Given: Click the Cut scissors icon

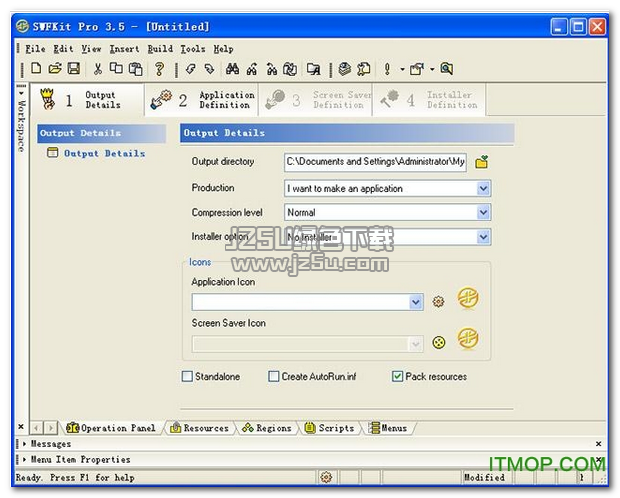Looking at the screenshot, I should (97, 69).
